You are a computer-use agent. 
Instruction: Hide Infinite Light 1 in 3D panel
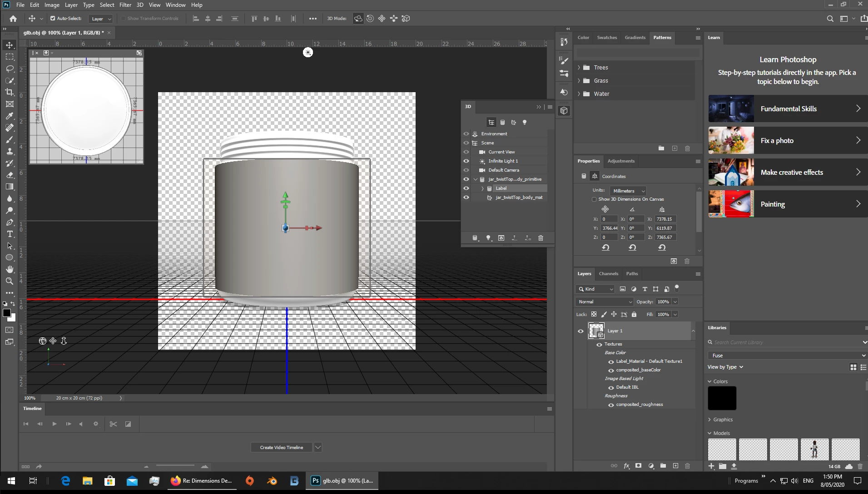[466, 161]
